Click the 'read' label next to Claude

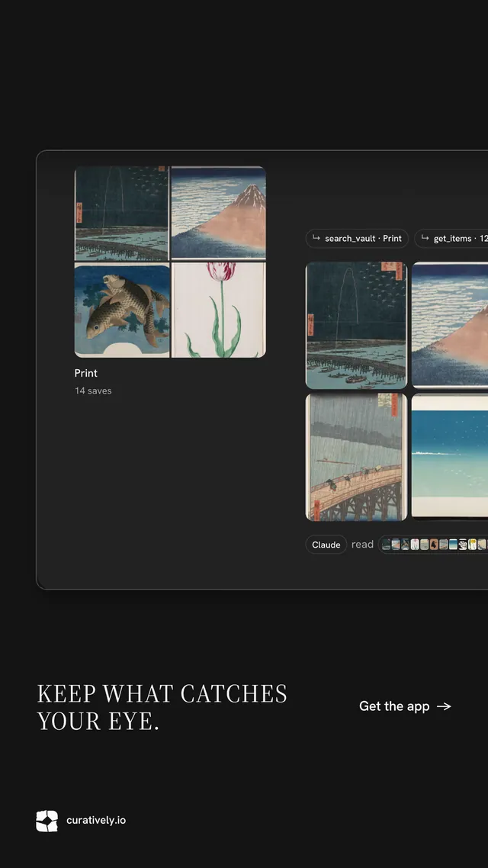coord(362,545)
